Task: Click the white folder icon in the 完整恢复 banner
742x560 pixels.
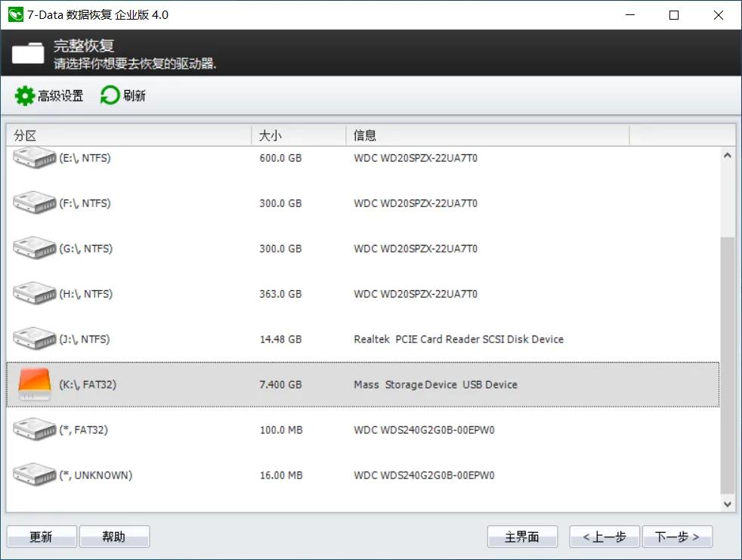Action: pos(28,53)
